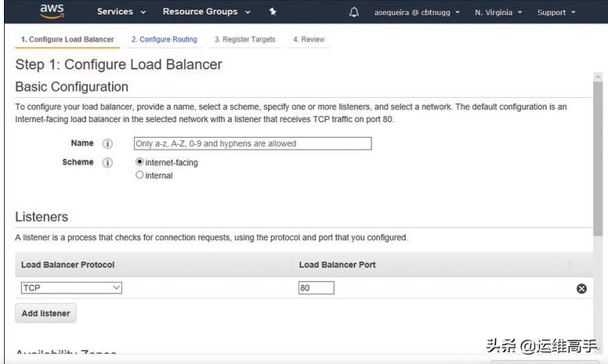608x364 pixels.
Task: Click the Add listener button
Action: click(45, 313)
